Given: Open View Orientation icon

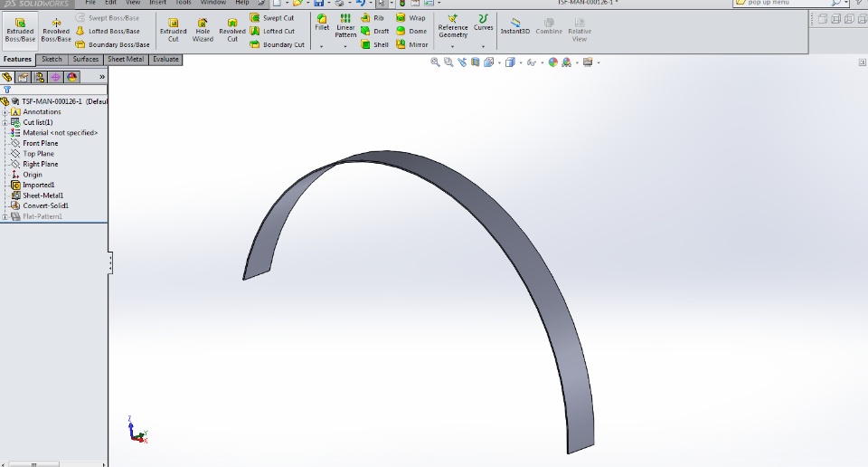Looking at the screenshot, I should (489, 62).
